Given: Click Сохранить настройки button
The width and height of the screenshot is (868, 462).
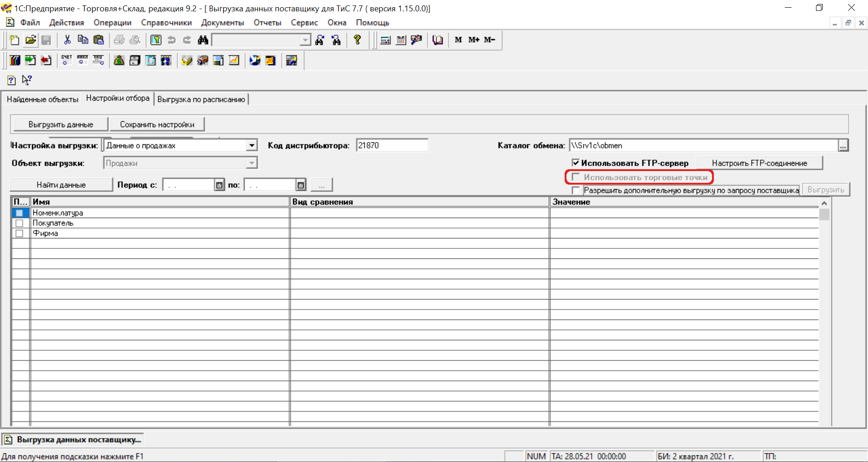Looking at the screenshot, I should coord(157,124).
